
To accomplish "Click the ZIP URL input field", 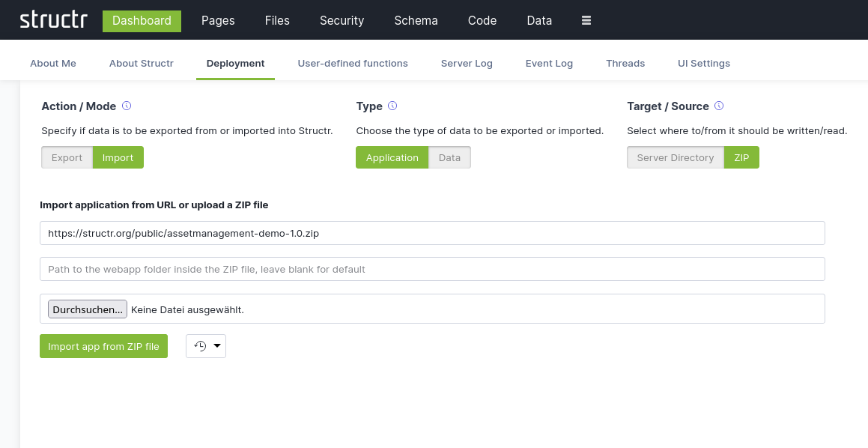I will pyautogui.click(x=432, y=233).
